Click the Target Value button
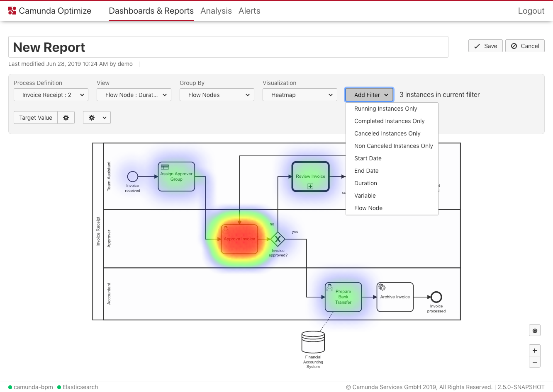The height and width of the screenshot is (392, 553). tap(36, 118)
